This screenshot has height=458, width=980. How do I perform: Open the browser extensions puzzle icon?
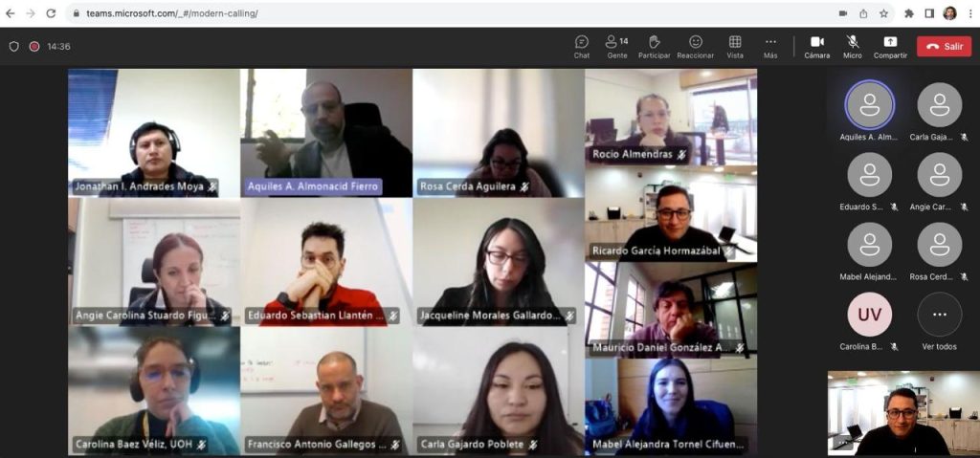909,13
